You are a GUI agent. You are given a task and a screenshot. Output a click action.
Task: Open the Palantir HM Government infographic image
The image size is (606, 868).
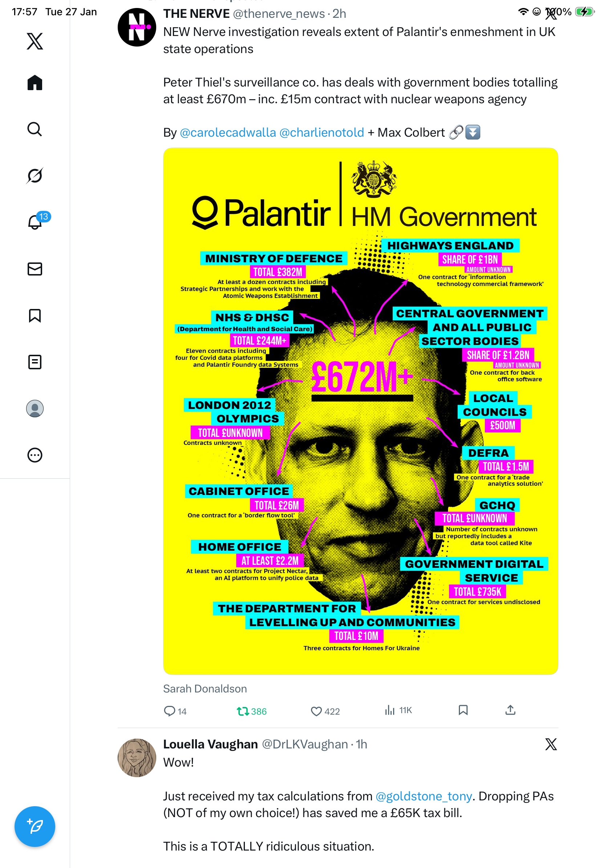360,411
